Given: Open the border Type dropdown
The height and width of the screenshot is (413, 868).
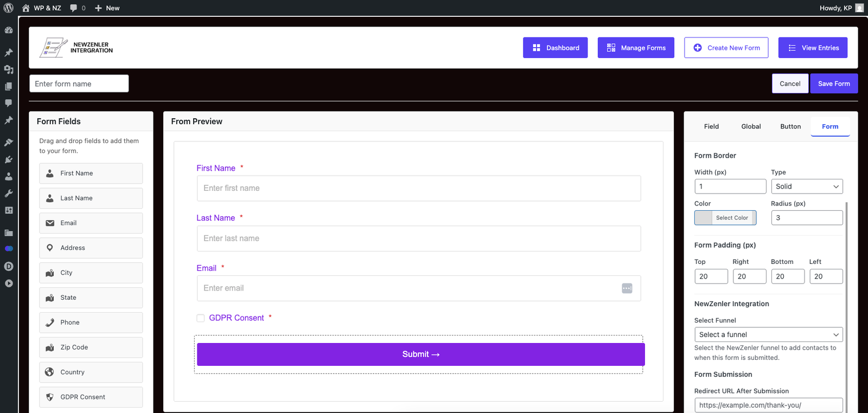Looking at the screenshot, I should (x=807, y=186).
